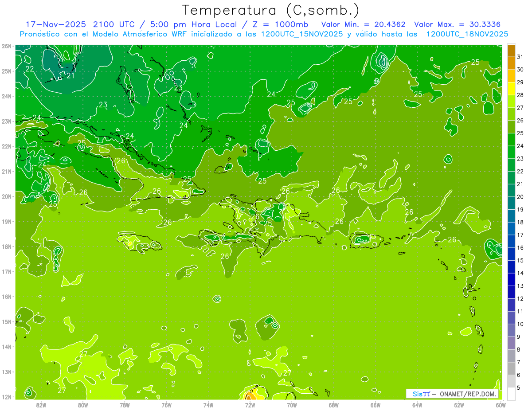Click the 25N latitude axis label

click(x=6, y=71)
